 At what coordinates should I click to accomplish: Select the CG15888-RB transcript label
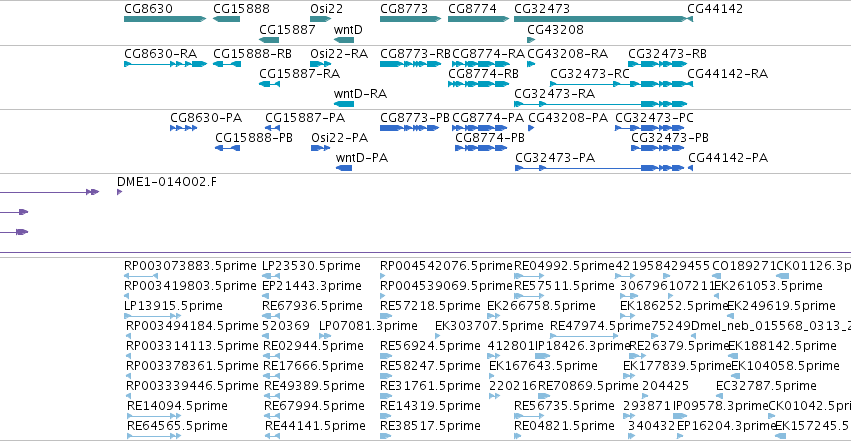pyautogui.click(x=252, y=54)
